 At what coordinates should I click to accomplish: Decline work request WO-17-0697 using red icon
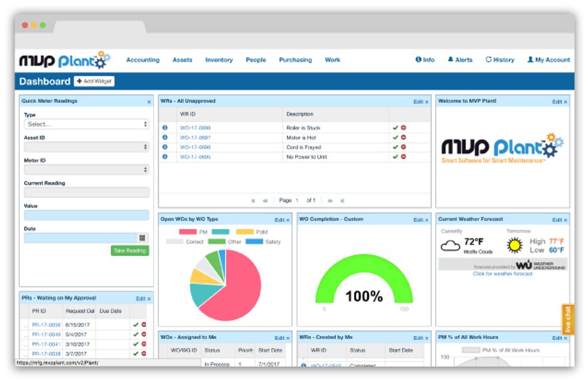404,137
